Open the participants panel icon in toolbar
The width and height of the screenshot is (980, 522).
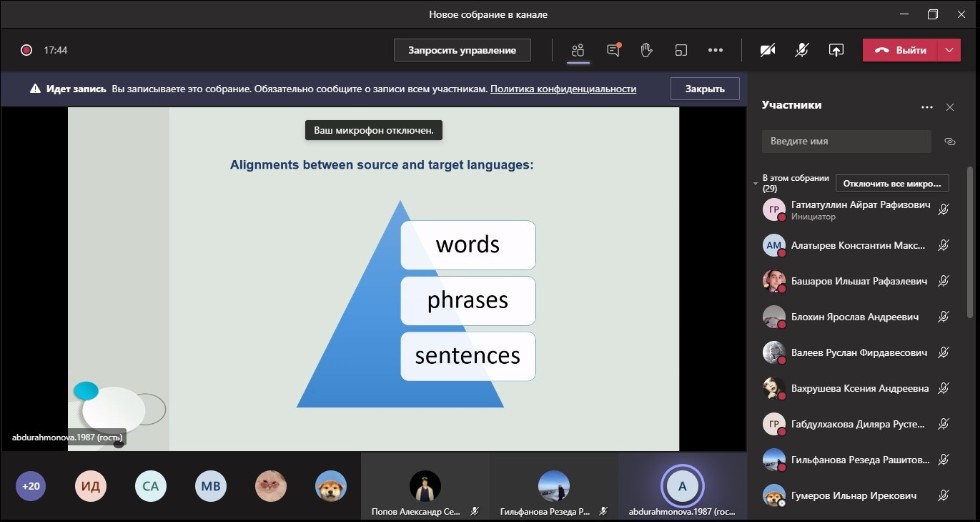pos(578,50)
